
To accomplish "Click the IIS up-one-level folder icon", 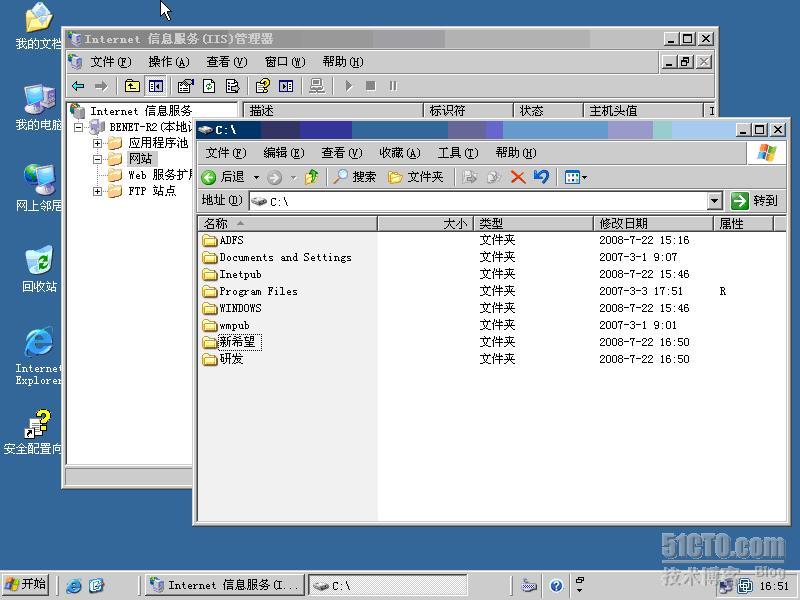I will pos(132,86).
